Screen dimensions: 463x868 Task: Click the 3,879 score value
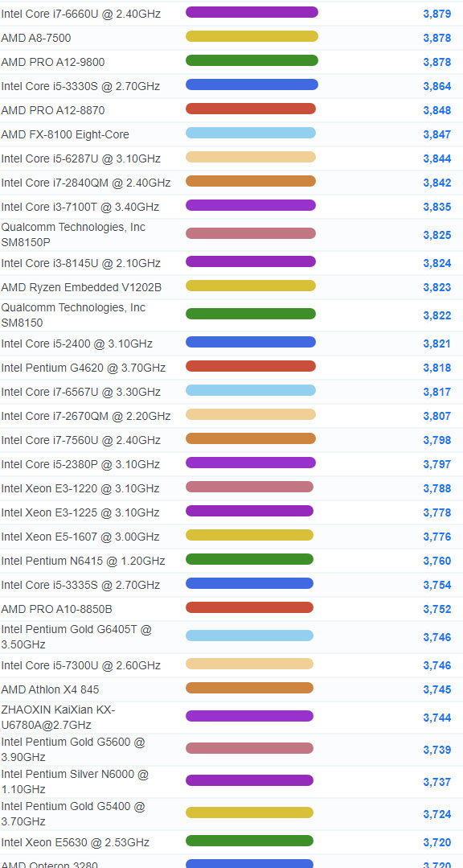pos(437,14)
